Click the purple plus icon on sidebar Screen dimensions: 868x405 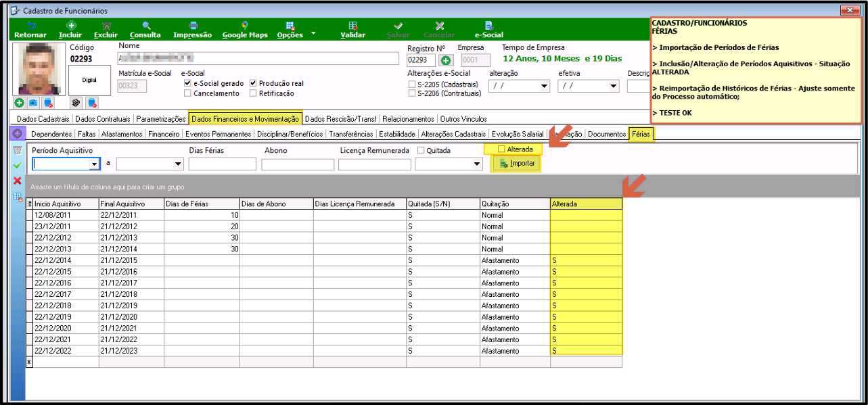coord(17,133)
